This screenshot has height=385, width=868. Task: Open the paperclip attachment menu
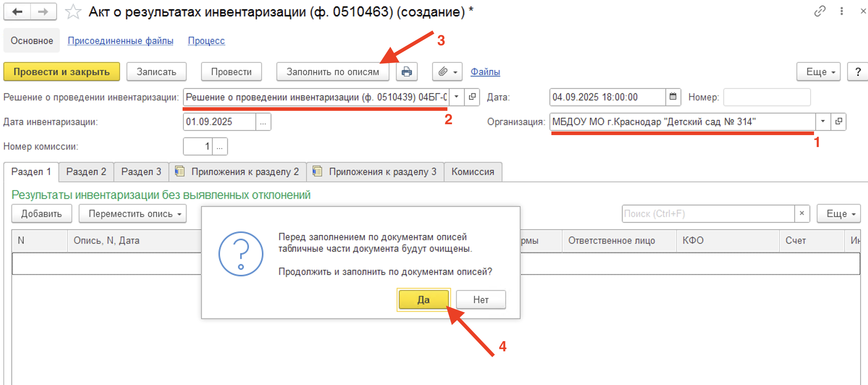[x=447, y=72]
